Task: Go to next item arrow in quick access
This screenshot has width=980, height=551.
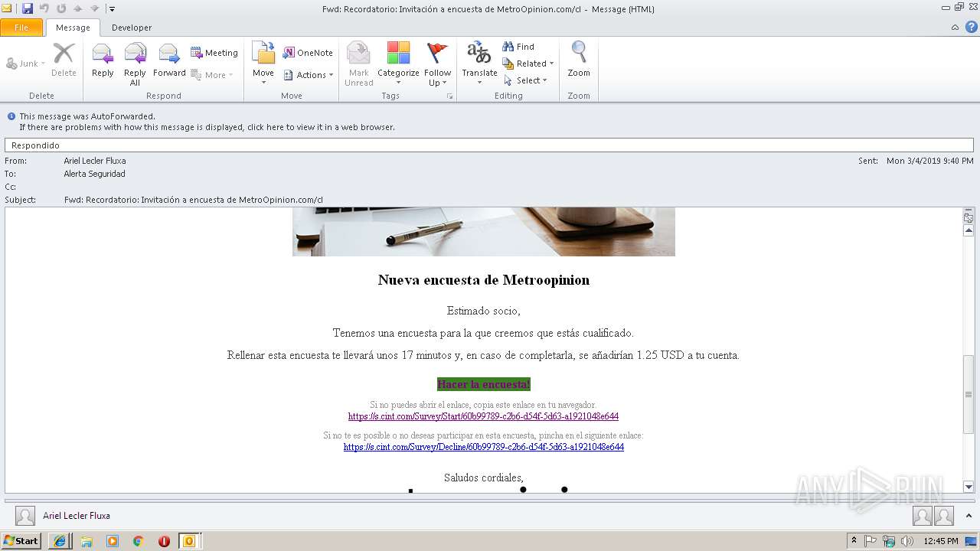Action: [x=94, y=8]
